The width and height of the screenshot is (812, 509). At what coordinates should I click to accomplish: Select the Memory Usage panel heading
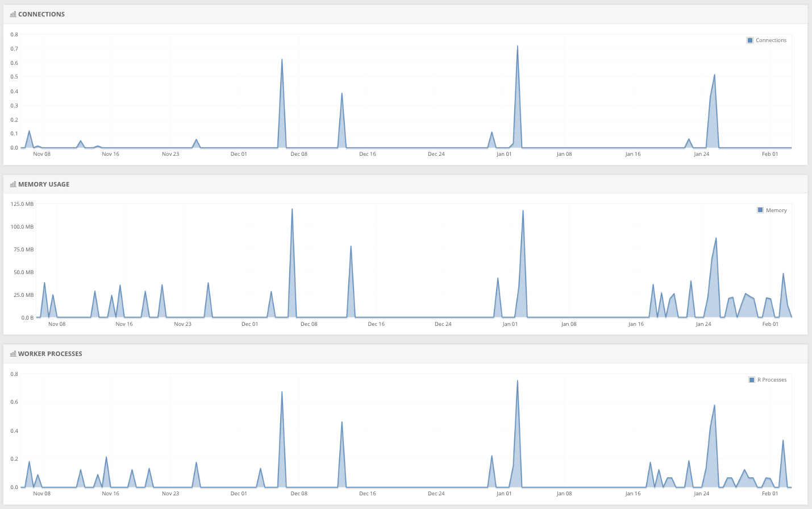(44, 184)
